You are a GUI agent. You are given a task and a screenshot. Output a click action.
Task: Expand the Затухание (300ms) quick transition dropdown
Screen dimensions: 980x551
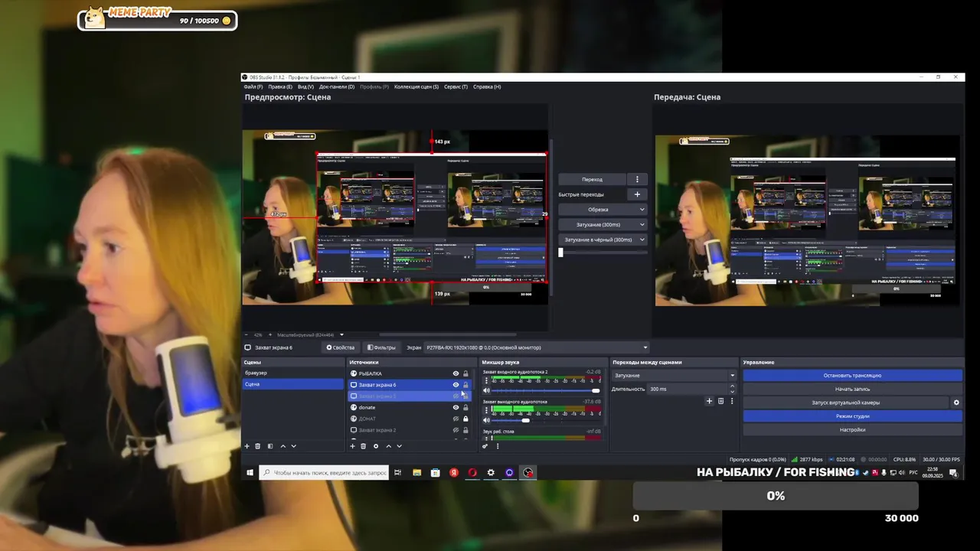pyautogui.click(x=603, y=225)
